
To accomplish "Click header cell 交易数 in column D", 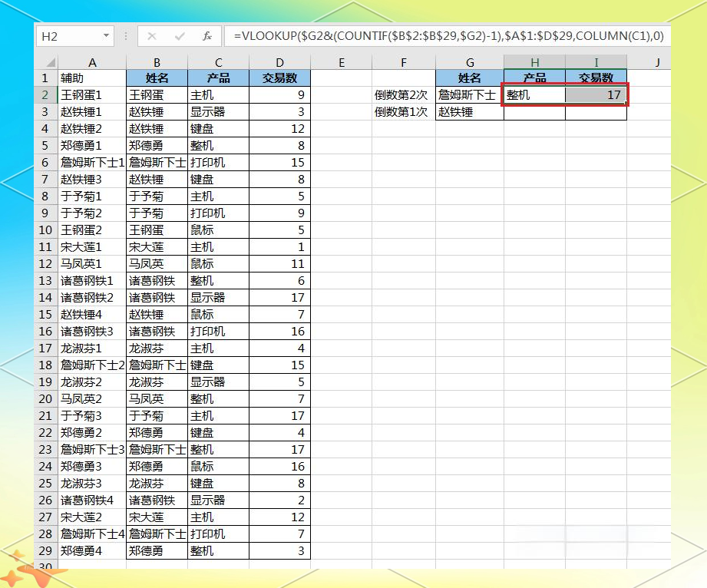I will (279, 78).
